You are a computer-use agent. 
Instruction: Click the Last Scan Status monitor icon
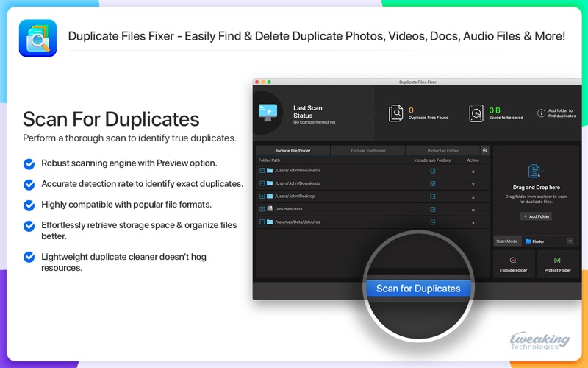pos(268,113)
